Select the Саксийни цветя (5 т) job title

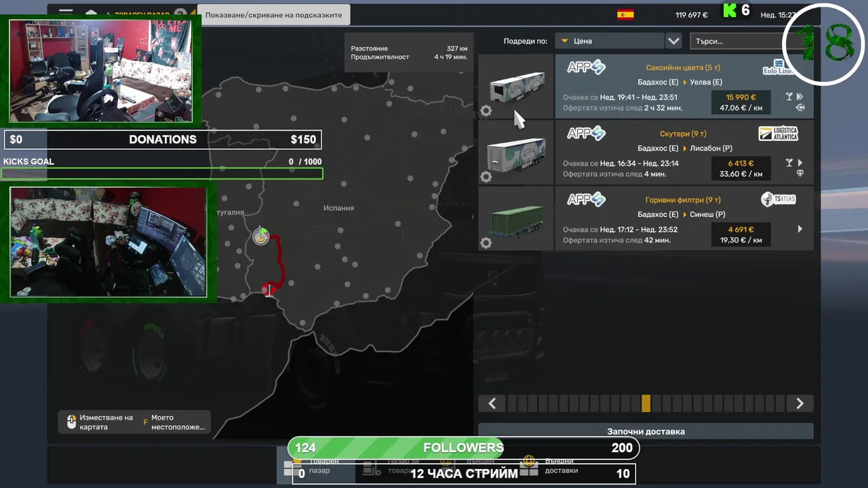683,68
